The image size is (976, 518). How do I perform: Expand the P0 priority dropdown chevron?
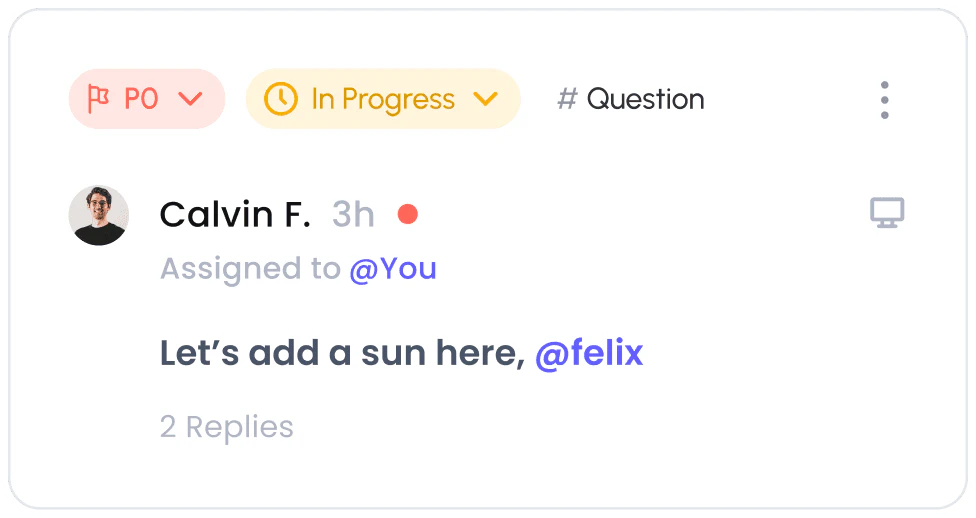pyautogui.click(x=189, y=99)
